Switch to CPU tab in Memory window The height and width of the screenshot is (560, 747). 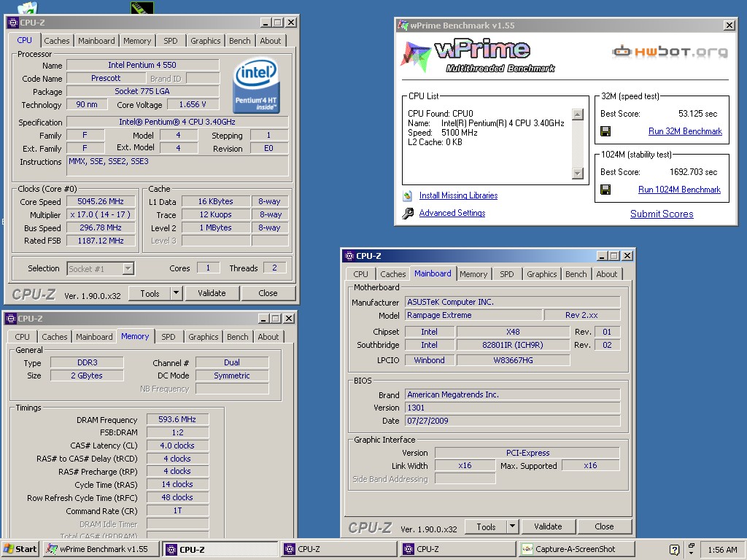[22, 337]
